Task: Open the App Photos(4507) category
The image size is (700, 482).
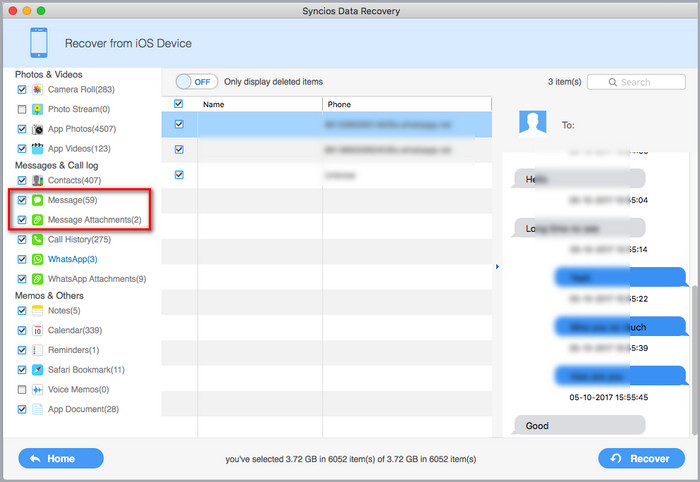Action: pos(82,129)
